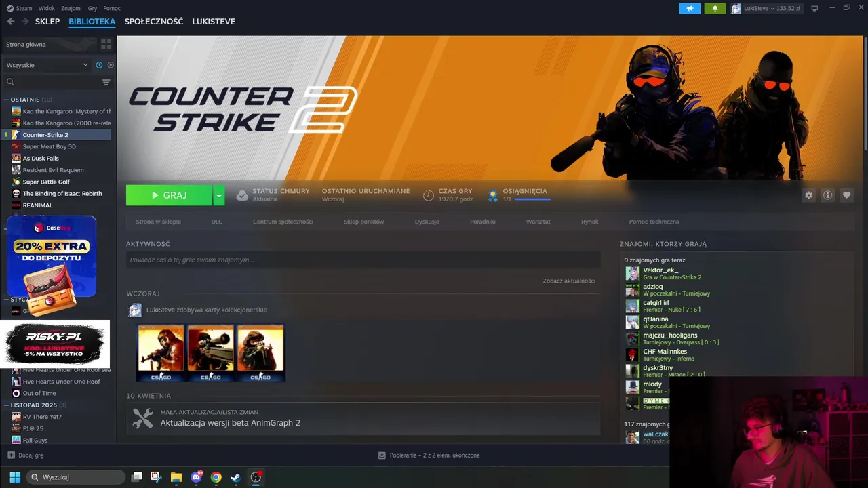Viewport: 868px width, 488px height.
Task: Switch to the SKLEP tab
Action: click(x=47, y=22)
